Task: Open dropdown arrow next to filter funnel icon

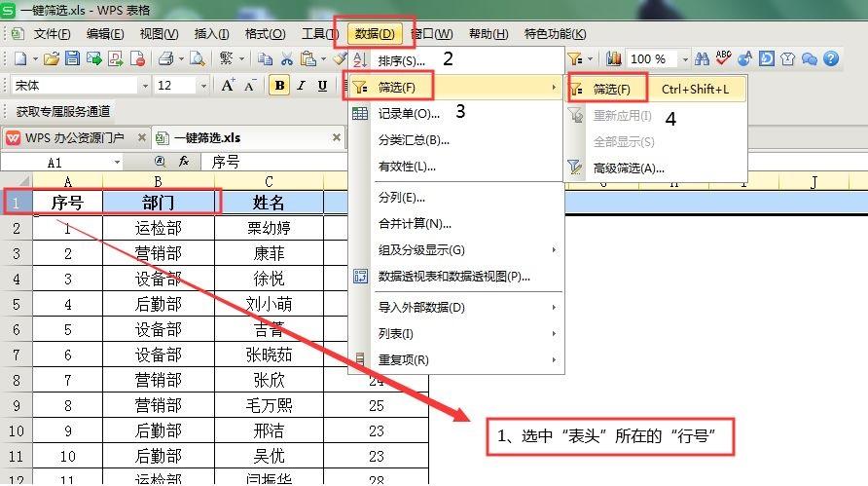Action: point(590,58)
